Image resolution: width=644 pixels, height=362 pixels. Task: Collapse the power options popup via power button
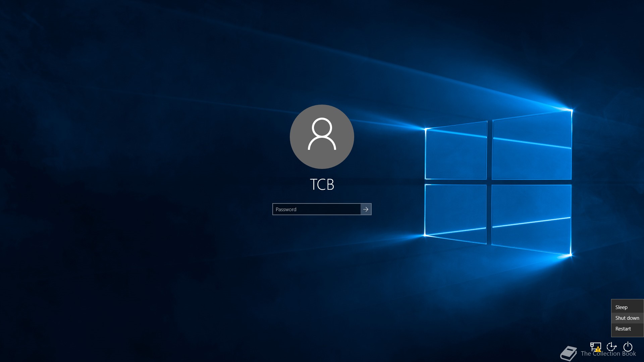(628, 347)
